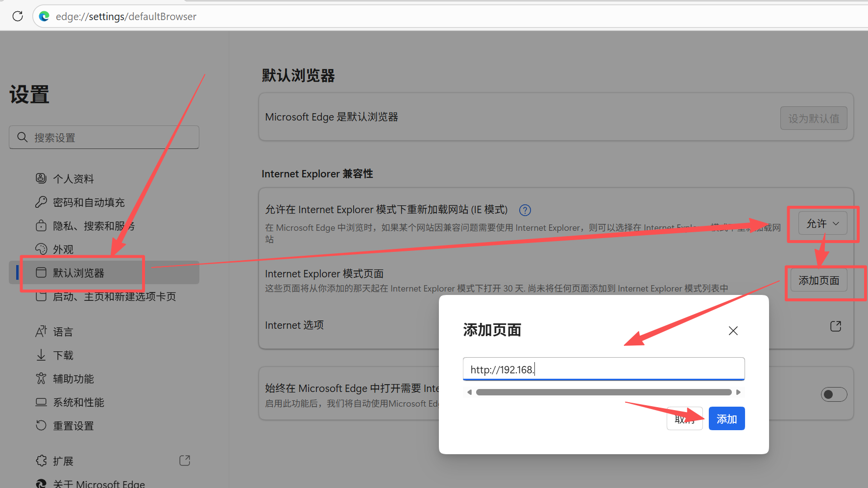Open 辅助功能 settings section
868x488 pixels.
[x=73, y=379]
